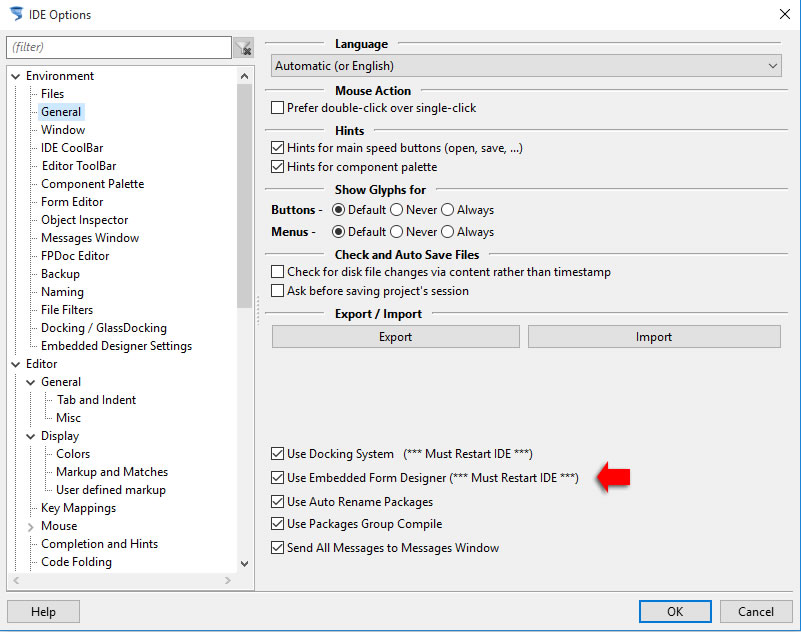
Task: Expand the Mouse tree node
Action: click(31, 526)
